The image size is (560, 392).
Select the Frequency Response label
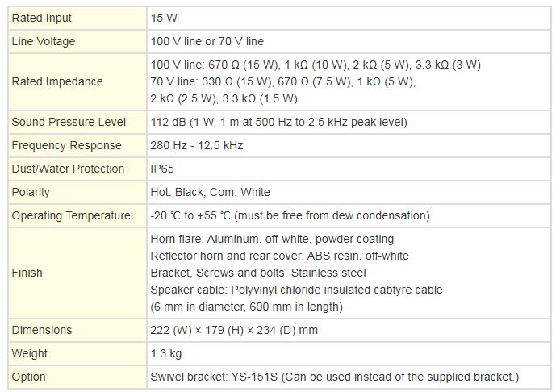coord(66,146)
